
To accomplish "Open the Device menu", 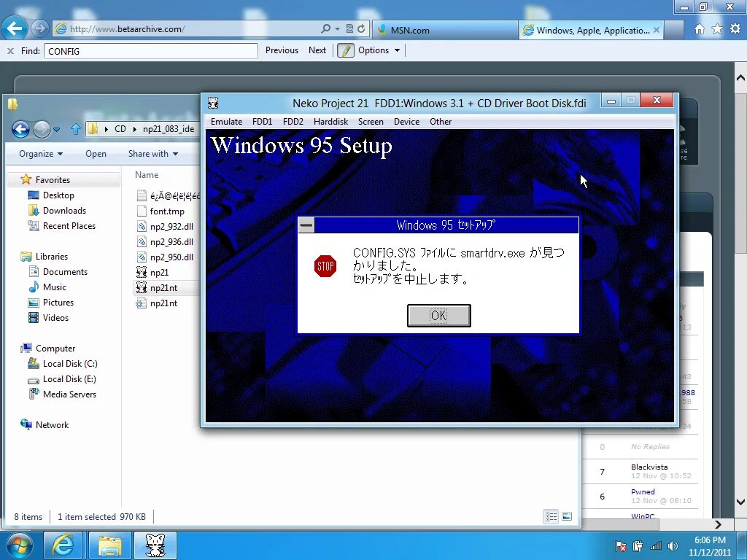I will (x=406, y=122).
